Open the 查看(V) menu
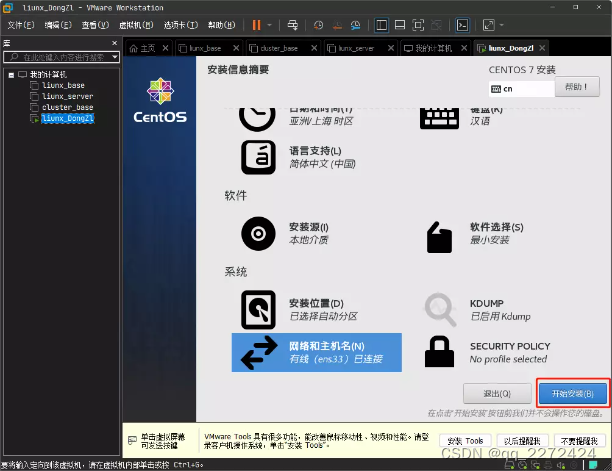Image resolution: width=612 pixels, height=471 pixels. 95,25
